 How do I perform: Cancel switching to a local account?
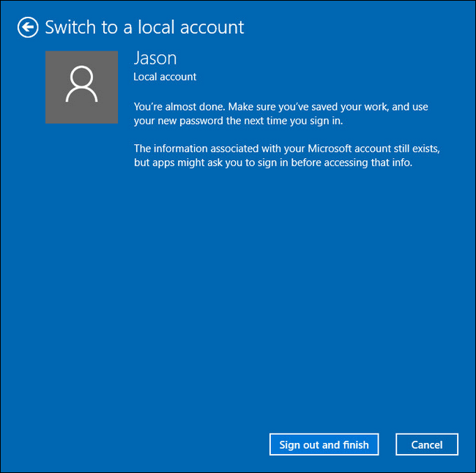point(426,444)
